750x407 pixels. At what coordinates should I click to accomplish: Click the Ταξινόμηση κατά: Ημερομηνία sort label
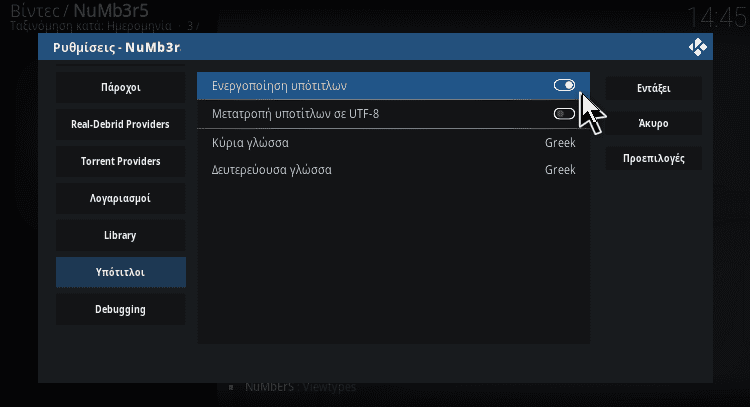[91, 26]
